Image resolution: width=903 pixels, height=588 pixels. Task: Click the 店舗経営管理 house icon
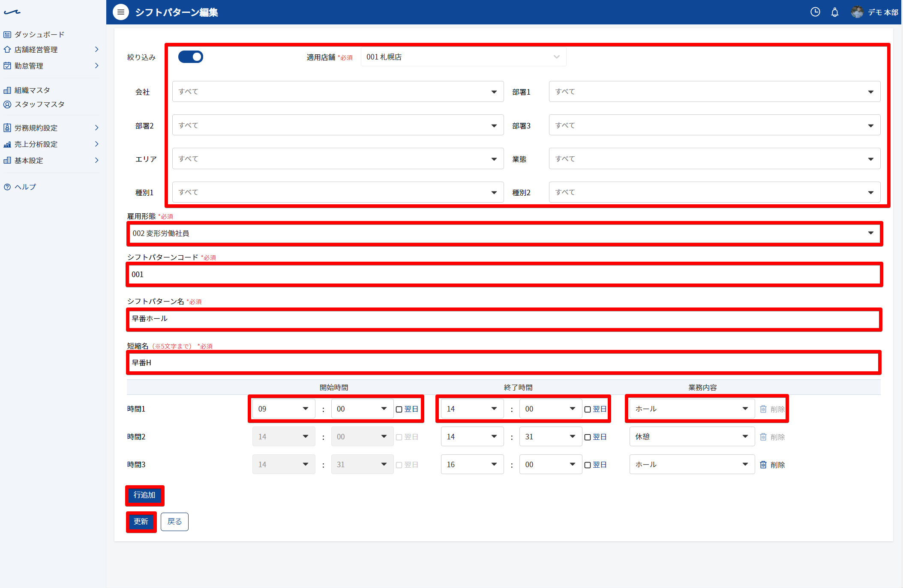coord(7,49)
